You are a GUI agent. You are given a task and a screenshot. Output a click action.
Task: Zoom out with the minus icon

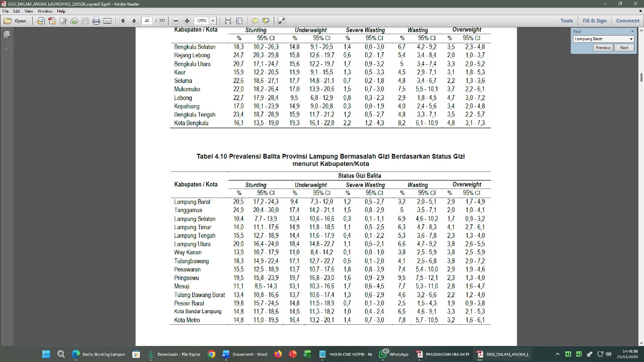(x=176, y=21)
